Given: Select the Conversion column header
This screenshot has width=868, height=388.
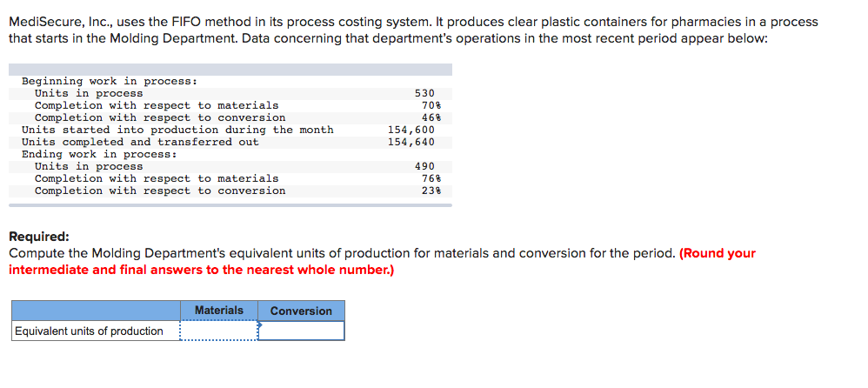Looking at the screenshot, I should [301, 311].
